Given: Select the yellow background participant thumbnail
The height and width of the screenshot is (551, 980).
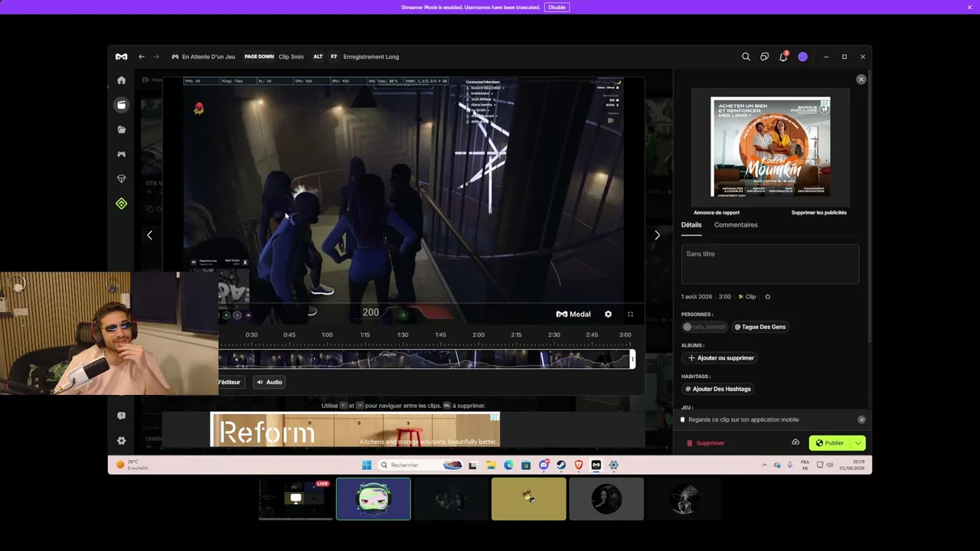Looking at the screenshot, I should [x=529, y=499].
